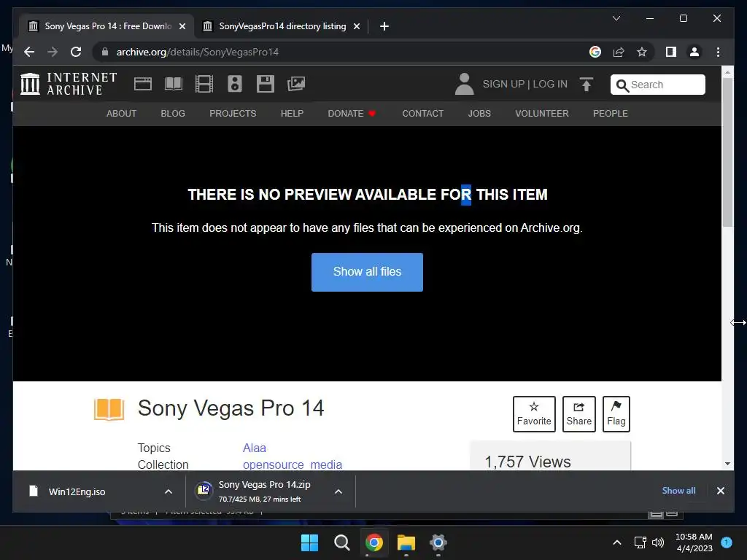Close the Sony Vegas Pro 14 tab
747x560 pixels.
(182, 26)
